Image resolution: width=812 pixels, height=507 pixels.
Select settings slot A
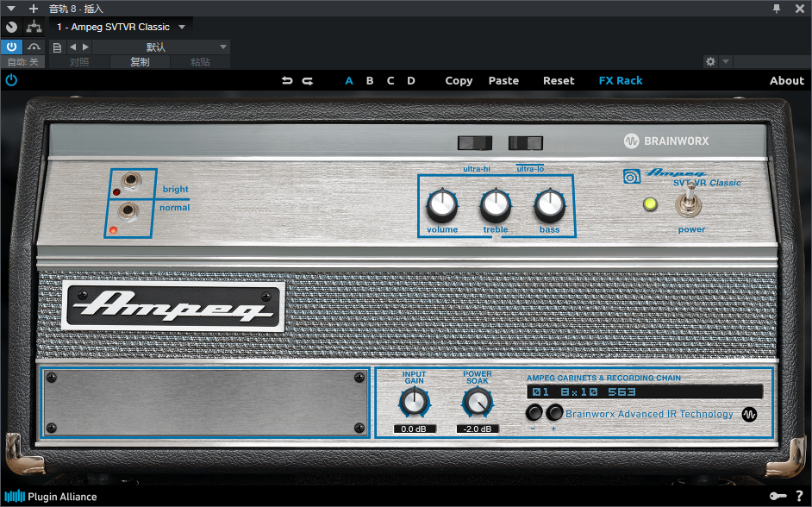[349, 81]
